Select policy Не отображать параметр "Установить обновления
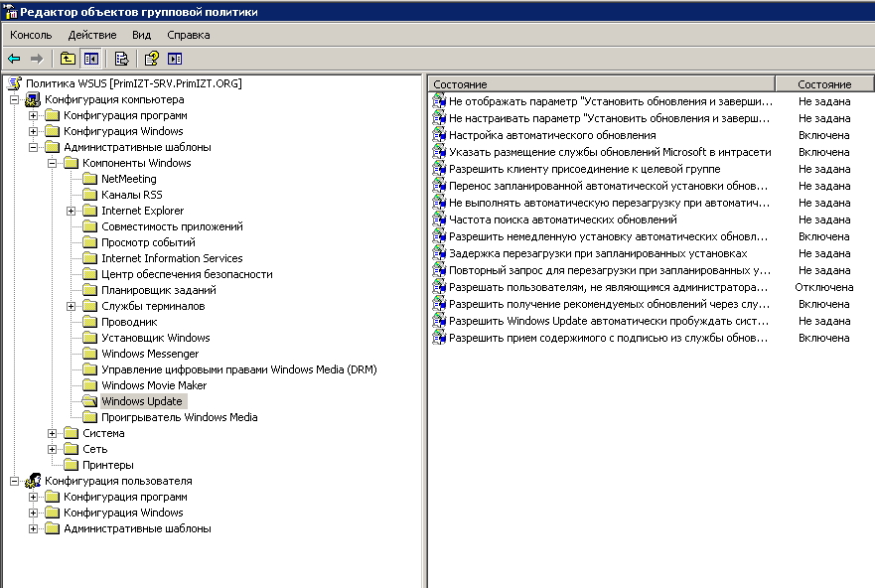The height and width of the screenshot is (588, 875). pos(611,101)
